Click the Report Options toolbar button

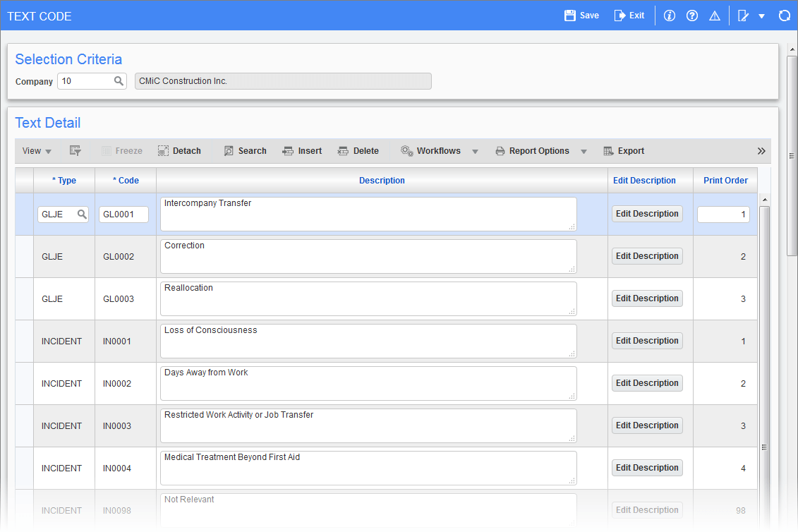coord(532,151)
